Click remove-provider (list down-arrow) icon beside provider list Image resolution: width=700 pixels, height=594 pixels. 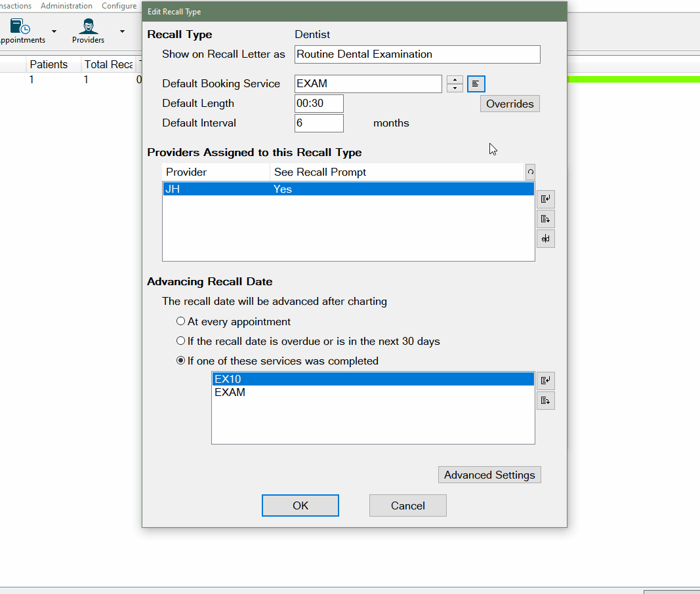(546, 219)
